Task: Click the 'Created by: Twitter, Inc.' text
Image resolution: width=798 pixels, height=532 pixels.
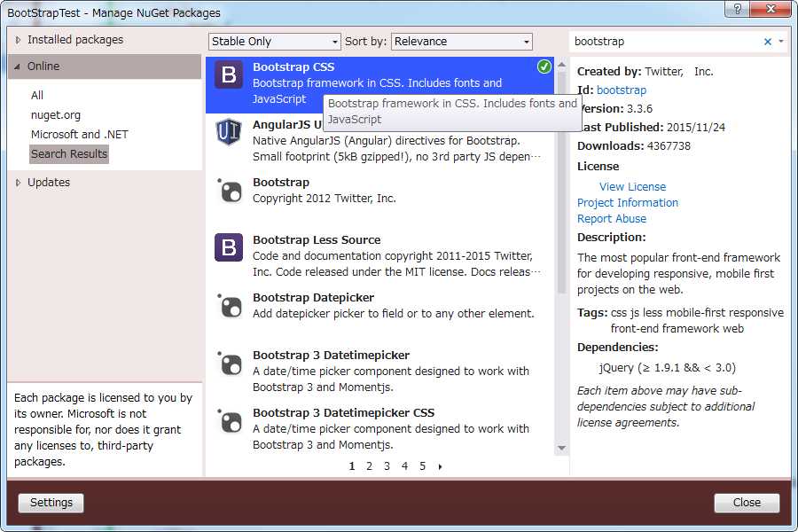Action: click(645, 72)
